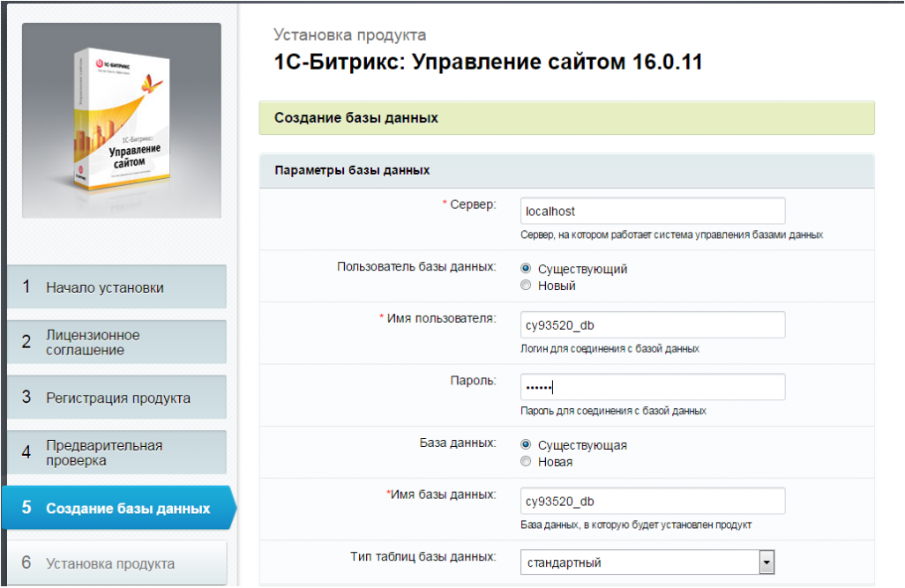Click the Параметры базы данных section header
Image resolution: width=905 pixels, height=588 pixels.
pyautogui.click(x=567, y=170)
